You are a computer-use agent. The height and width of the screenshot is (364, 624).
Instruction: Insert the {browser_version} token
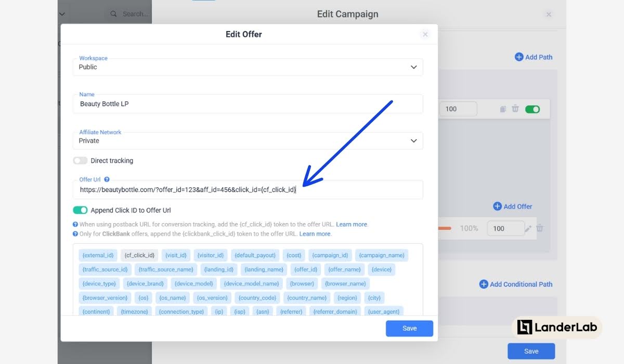(105, 297)
